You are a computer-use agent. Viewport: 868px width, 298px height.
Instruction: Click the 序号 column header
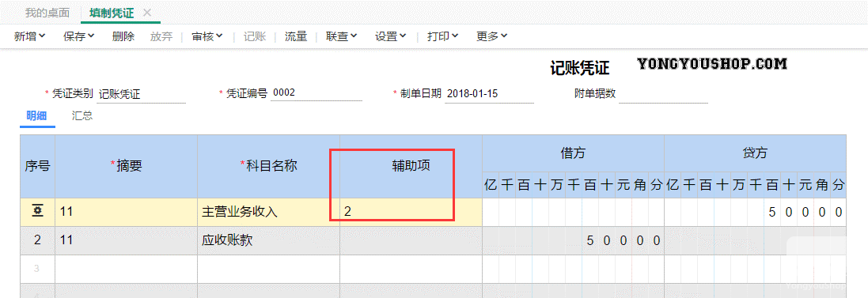coord(38,166)
